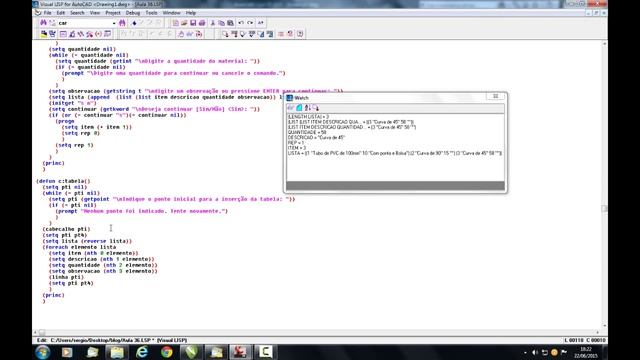Open the Apropos search icon
This screenshot has width=640, height=360.
(98, 34)
